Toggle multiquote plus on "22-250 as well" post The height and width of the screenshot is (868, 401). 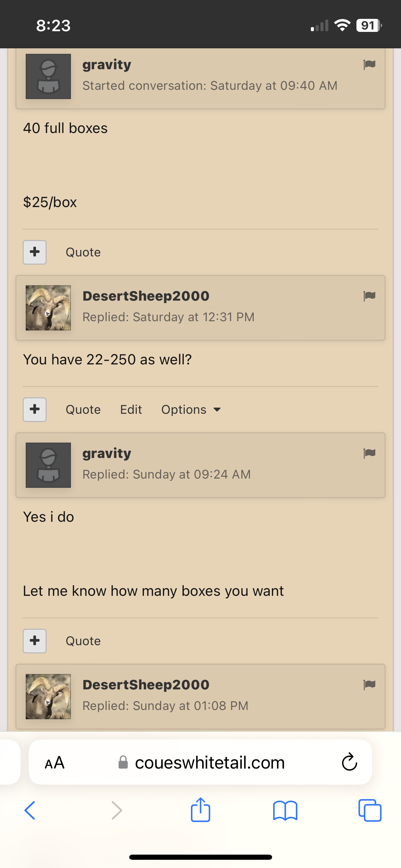(x=35, y=410)
